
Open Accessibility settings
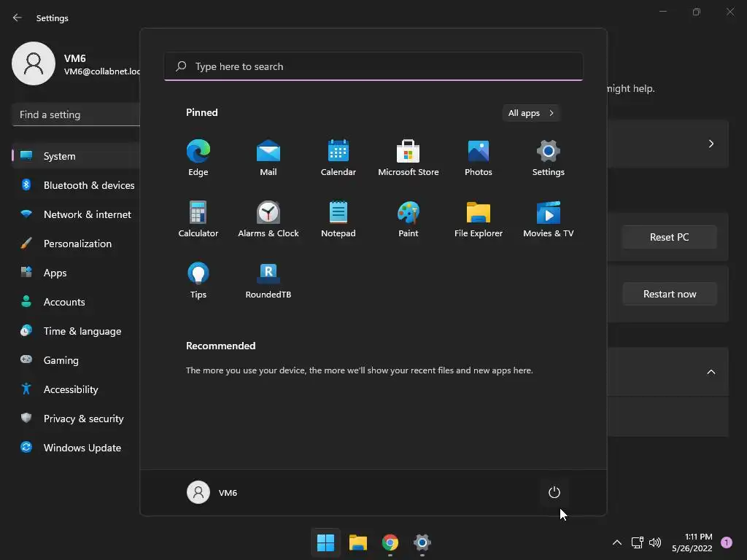click(76, 389)
